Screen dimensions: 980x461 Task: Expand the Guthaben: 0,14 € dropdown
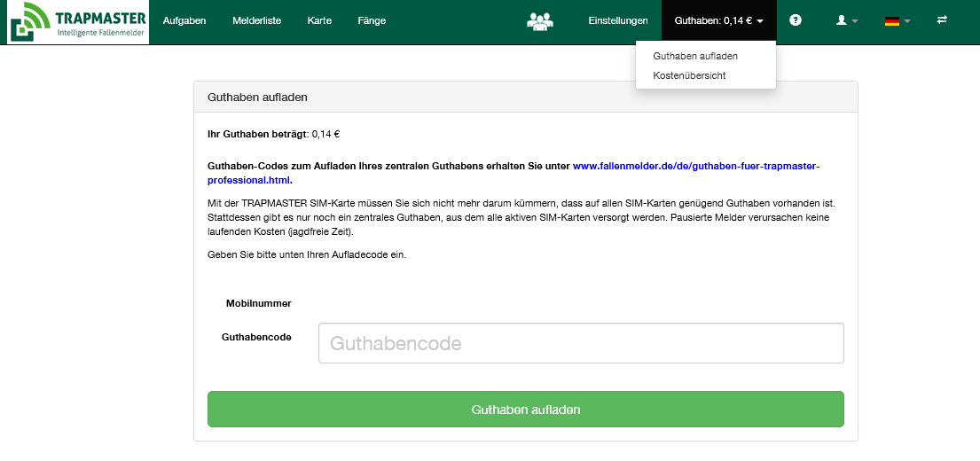[718, 20]
